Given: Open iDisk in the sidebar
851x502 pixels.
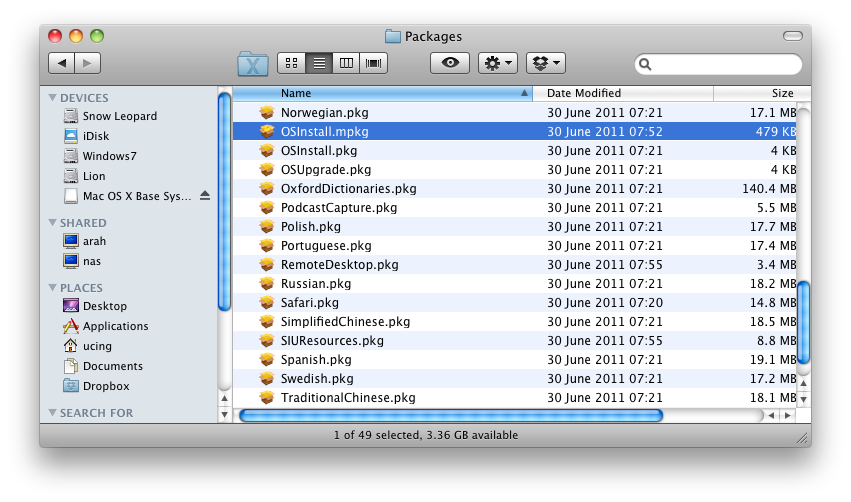Looking at the screenshot, I should [87, 136].
